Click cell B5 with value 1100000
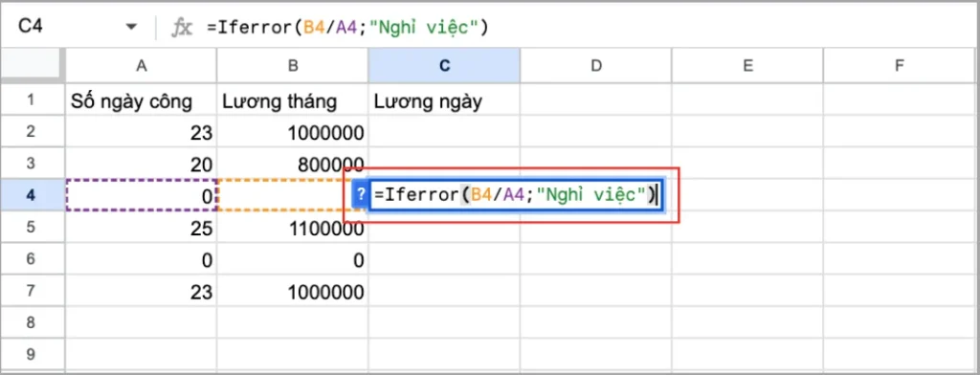Image resolution: width=980 pixels, height=375 pixels. (293, 227)
